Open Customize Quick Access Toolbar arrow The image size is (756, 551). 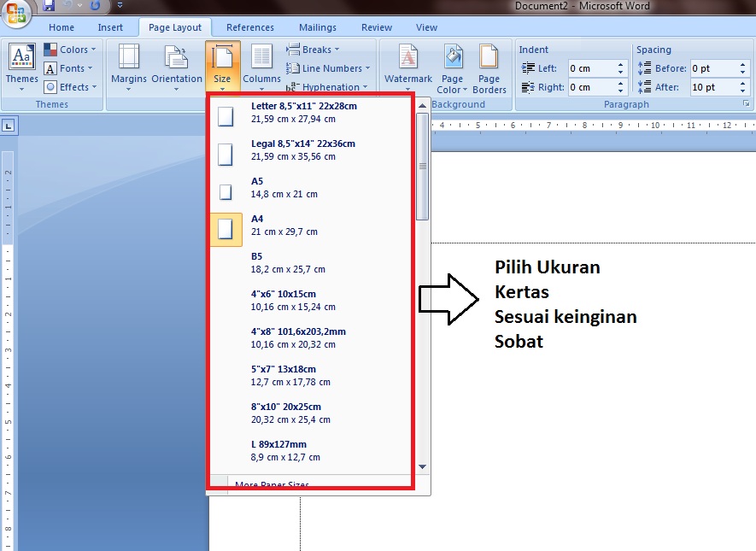tap(120, 5)
